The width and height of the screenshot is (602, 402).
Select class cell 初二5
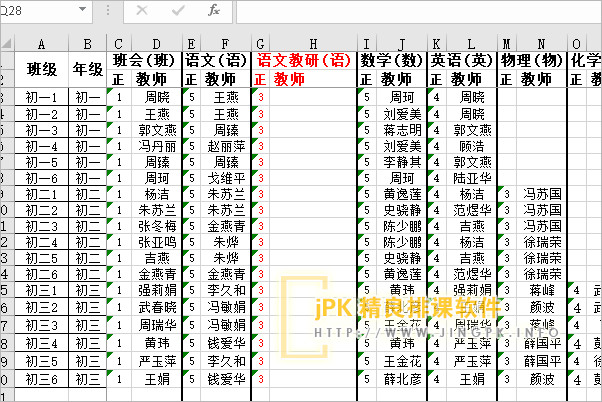click(41, 258)
